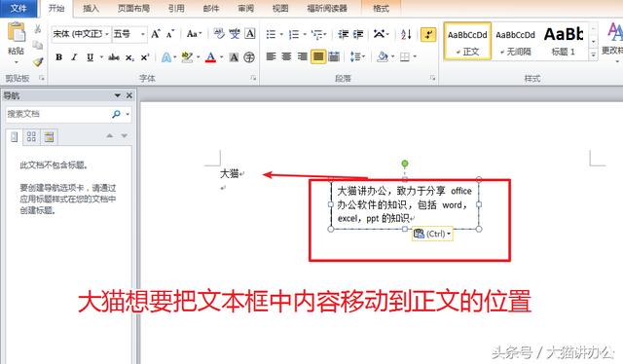Close the navigation pane
The image size is (623, 364).
coord(129,95)
